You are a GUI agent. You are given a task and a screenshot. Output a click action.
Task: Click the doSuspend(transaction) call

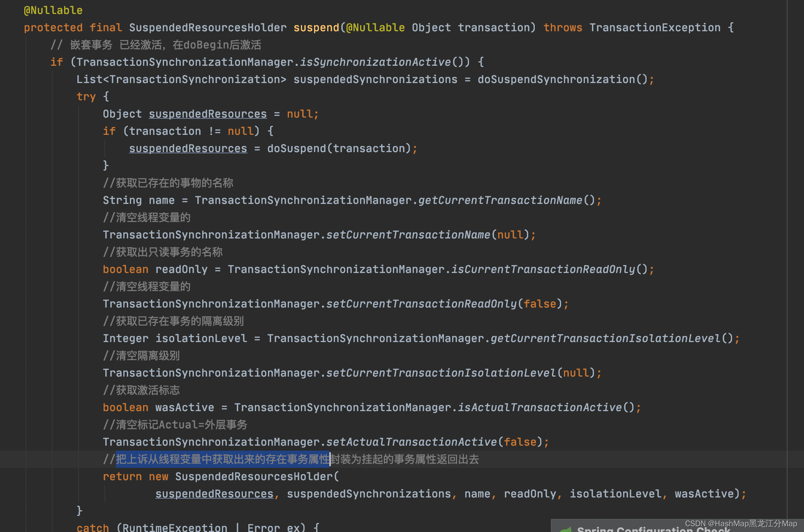coord(339,148)
